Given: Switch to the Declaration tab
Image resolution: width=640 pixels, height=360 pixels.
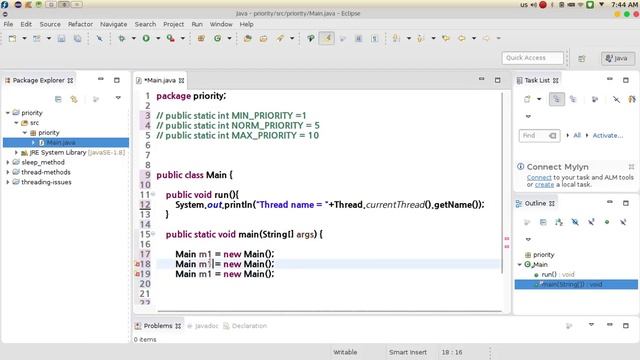Looking at the screenshot, I should [245, 326].
